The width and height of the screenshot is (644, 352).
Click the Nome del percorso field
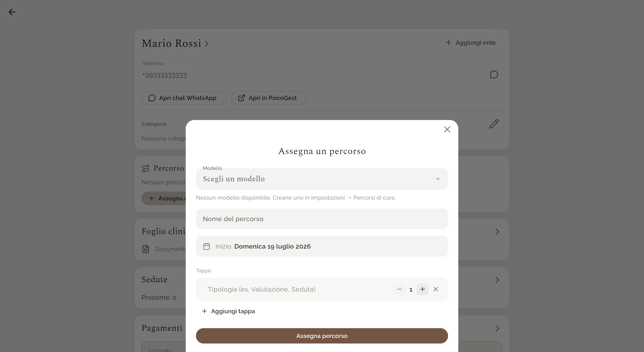(322, 219)
